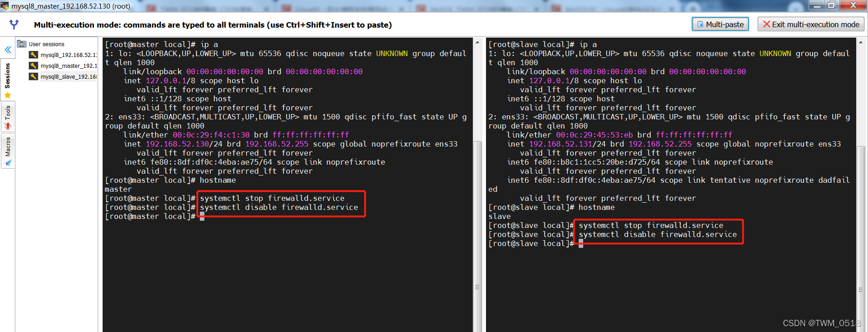The image size is (868, 332).
Task: Exit multi-execution mode
Action: (811, 24)
